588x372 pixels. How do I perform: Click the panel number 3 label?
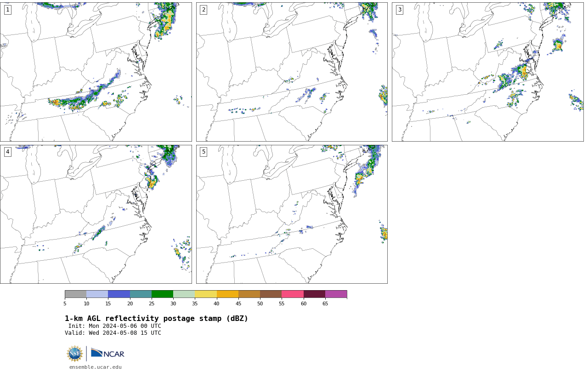[399, 10]
